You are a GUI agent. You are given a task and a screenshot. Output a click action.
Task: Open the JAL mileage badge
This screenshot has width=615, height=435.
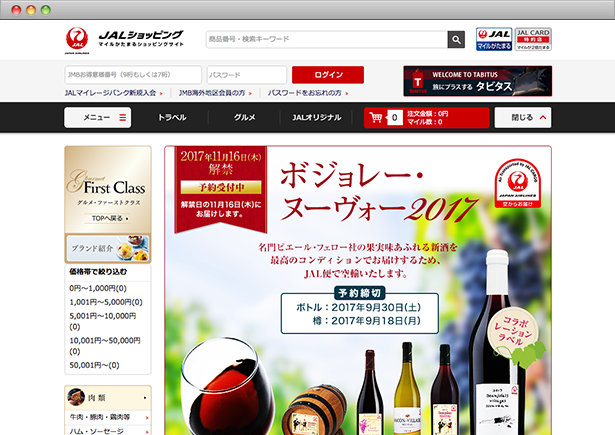click(494, 39)
